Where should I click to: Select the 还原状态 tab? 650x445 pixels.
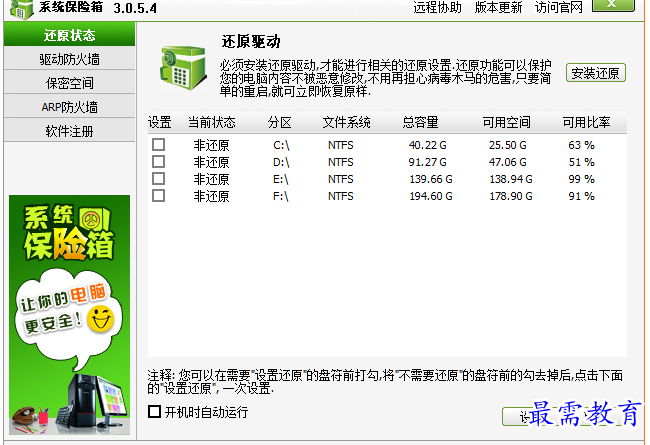69,34
